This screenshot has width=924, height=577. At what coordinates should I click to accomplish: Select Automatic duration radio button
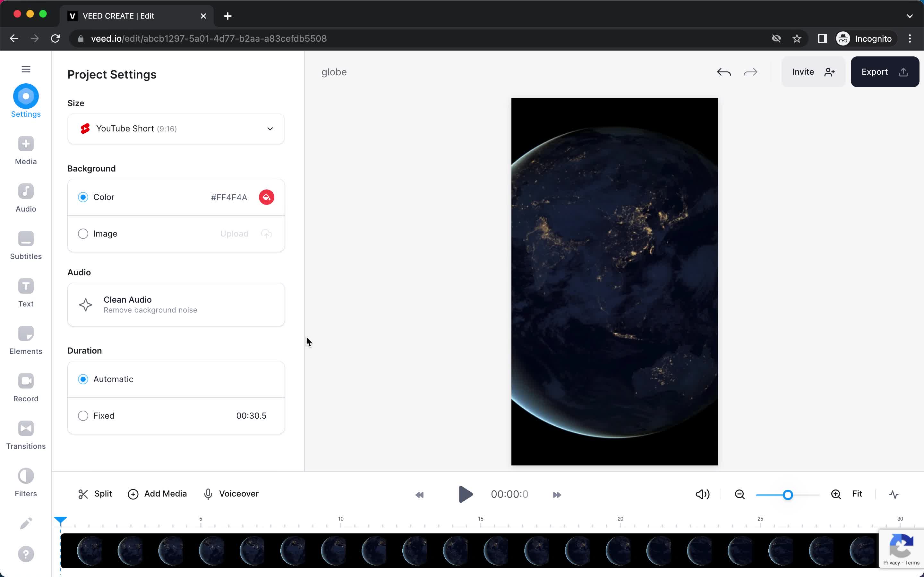[x=82, y=379]
